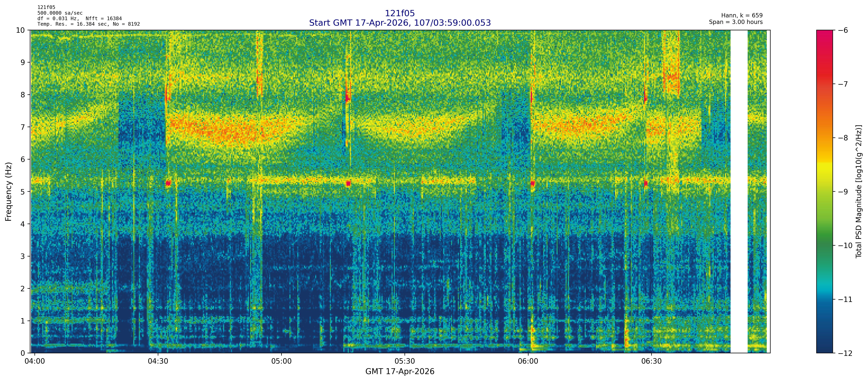The height and width of the screenshot is (381, 868).
Task: Click the 5 Hz frequency tick label
Action: (23, 192)
